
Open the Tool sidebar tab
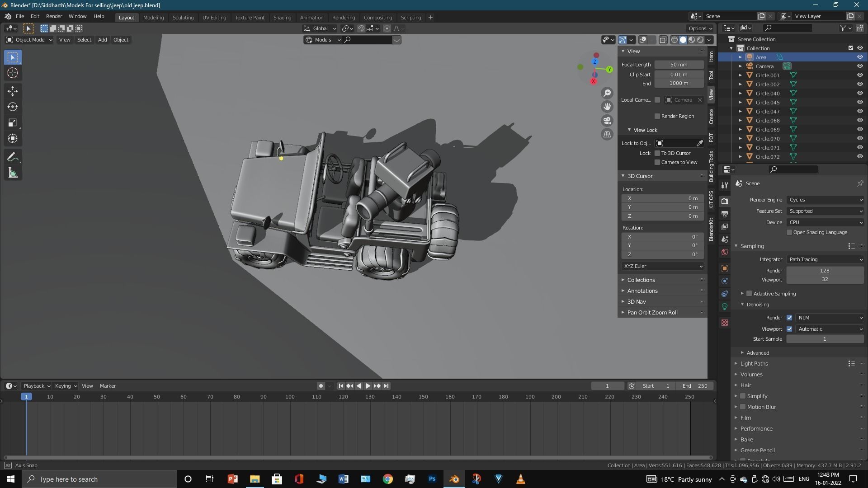point(711,75)
